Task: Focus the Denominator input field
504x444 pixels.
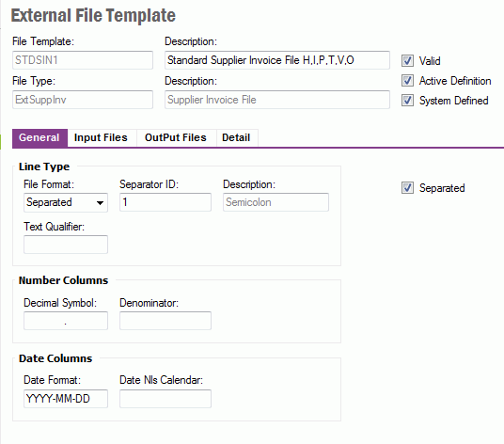Action: pos(165,321)
